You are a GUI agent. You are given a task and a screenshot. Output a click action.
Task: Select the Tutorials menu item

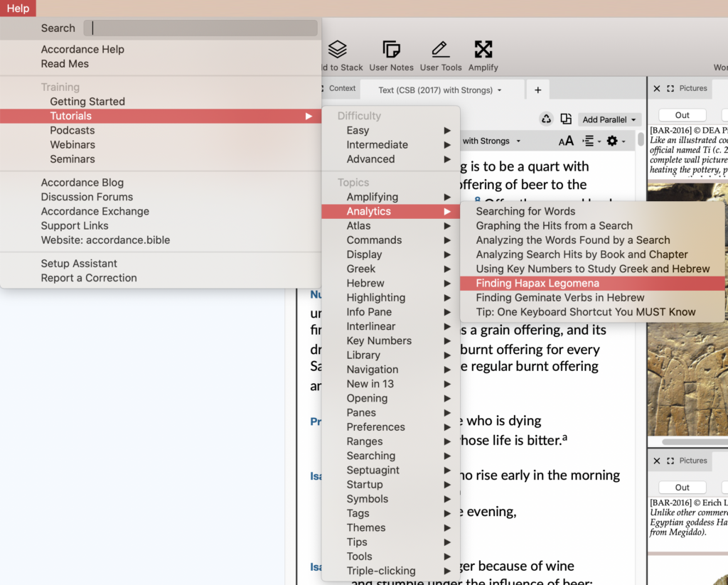[161, 116]
